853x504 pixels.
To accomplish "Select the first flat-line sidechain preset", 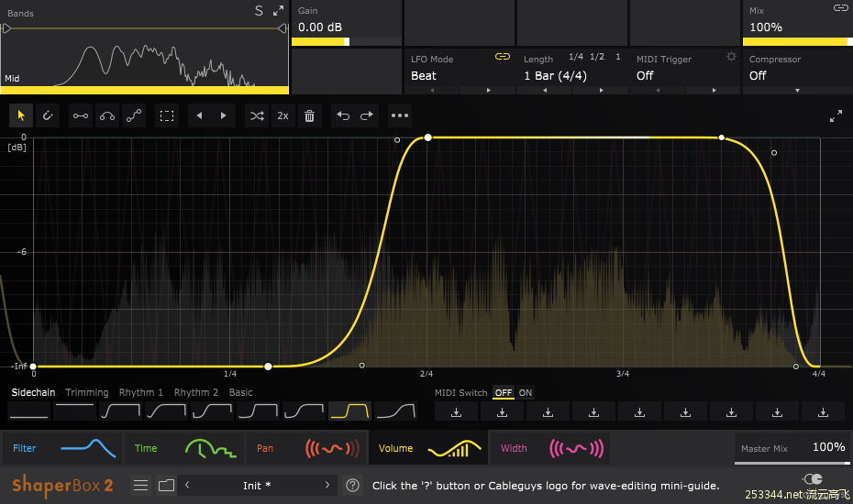I will click(28, 411).
